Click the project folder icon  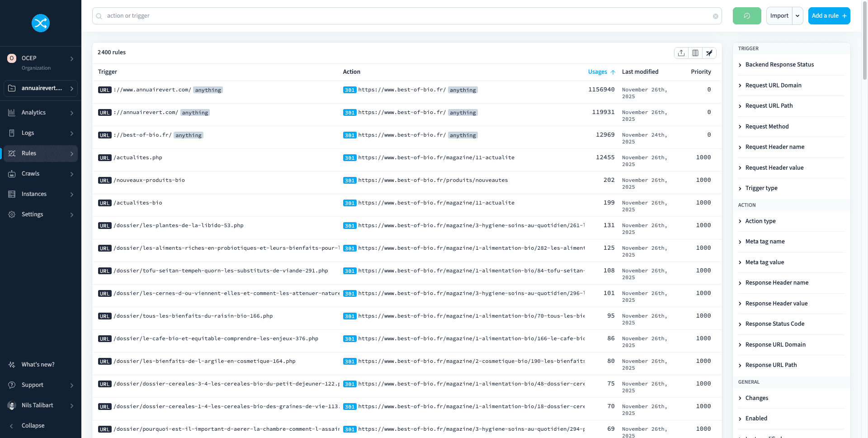pos(12,88)
